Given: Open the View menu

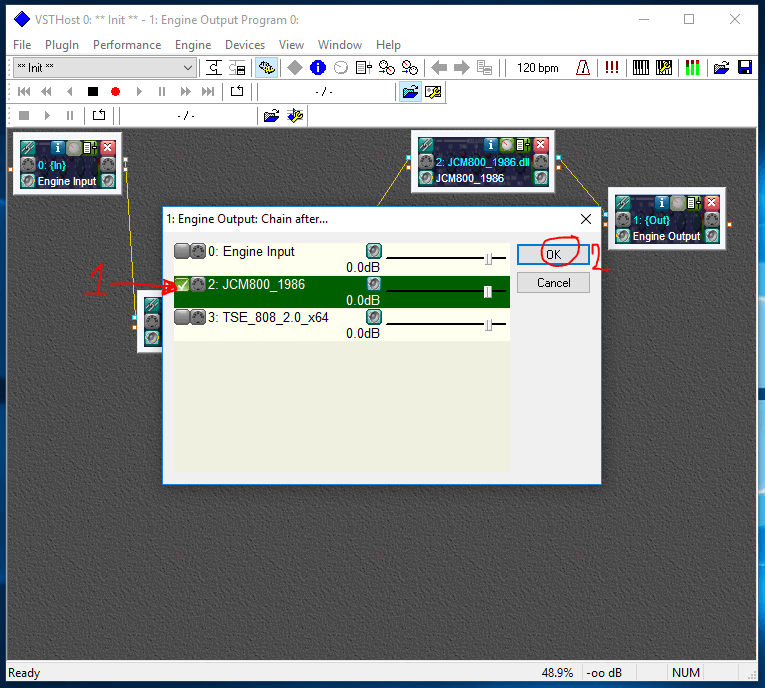Looking at the screenshot, I should (291, 45).
